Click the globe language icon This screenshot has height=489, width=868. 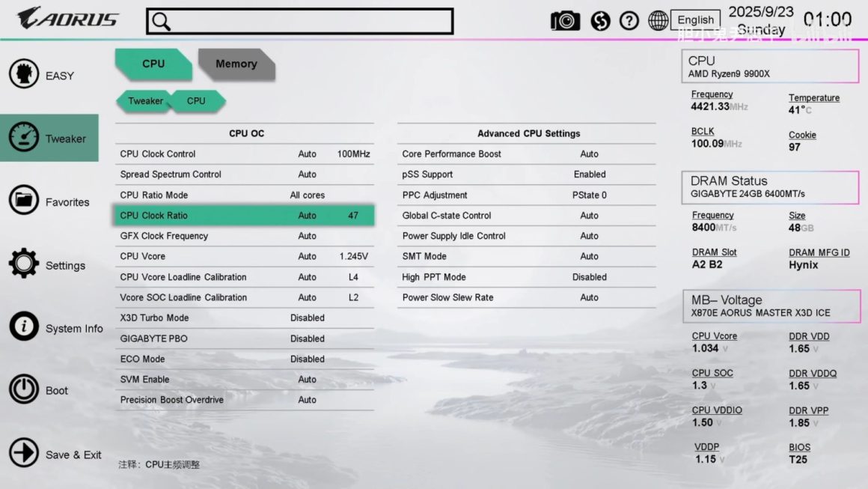click(x=658, y=21)
